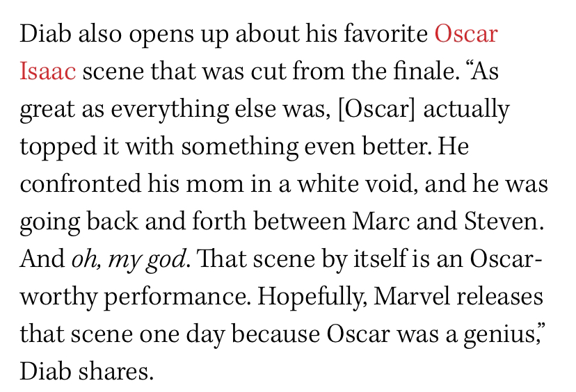The width and height of the screenshot is (576, 392).
Task: Click the word 'mom' in the paragraph
Action: (214, 185)
